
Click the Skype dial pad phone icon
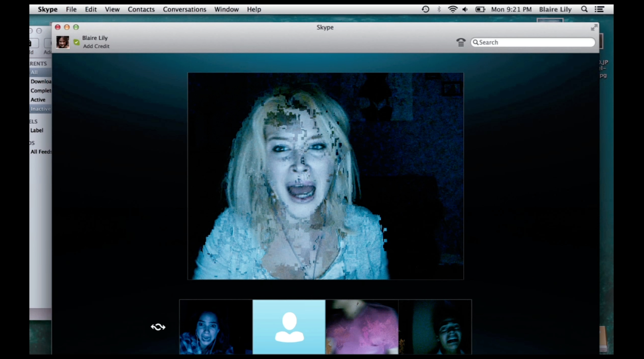click(x=461, y=42)
